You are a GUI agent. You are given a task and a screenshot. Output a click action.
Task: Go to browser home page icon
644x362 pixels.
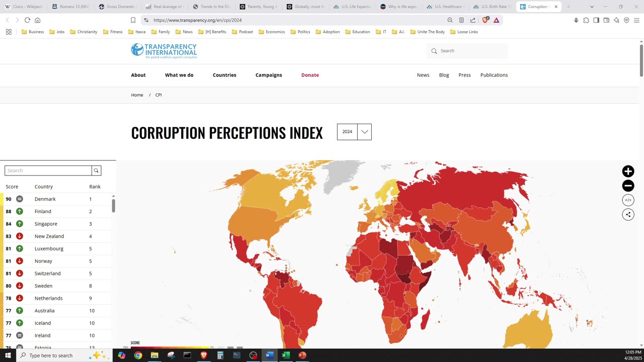point(37,20)
